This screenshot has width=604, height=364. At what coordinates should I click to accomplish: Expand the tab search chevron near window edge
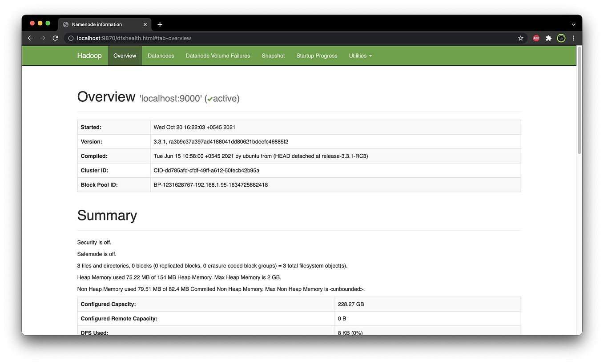(573, 24)
